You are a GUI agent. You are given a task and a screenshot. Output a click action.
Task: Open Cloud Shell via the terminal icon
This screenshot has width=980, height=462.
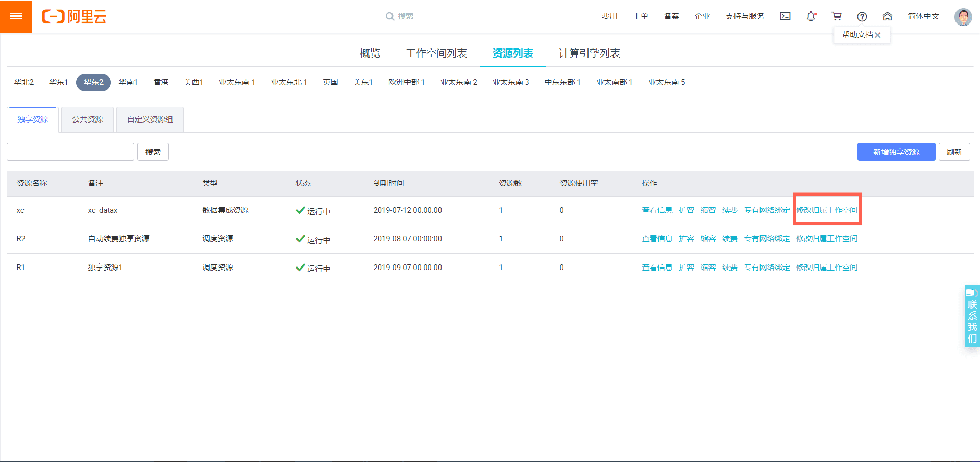[785, 16]
